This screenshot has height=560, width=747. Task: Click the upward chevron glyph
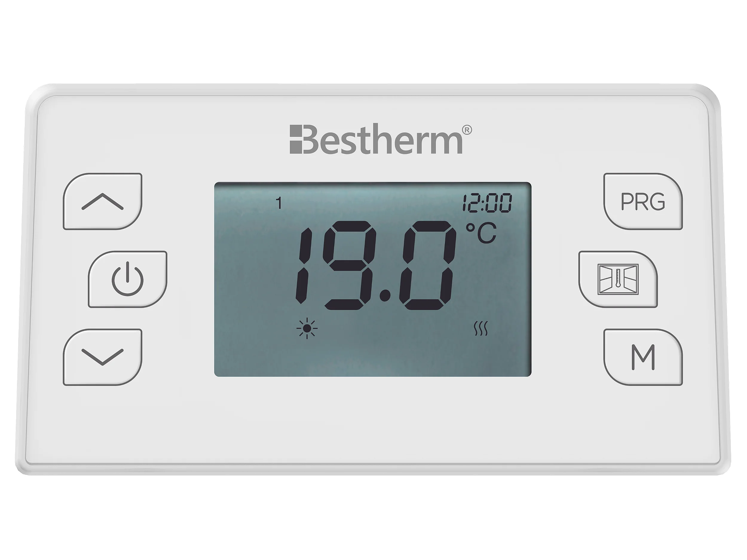pyautogui.click(x=102, y=202)
